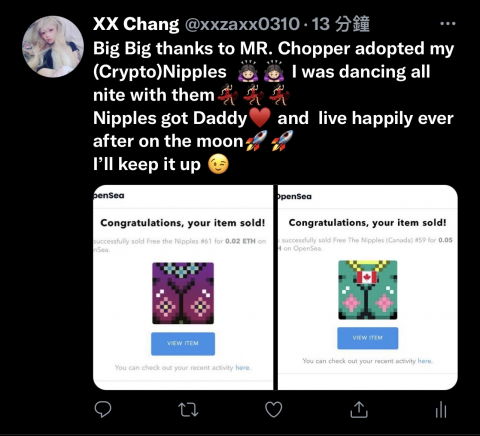
Task: Click XX Chang's profile avatar
Action: click(53, 47)
